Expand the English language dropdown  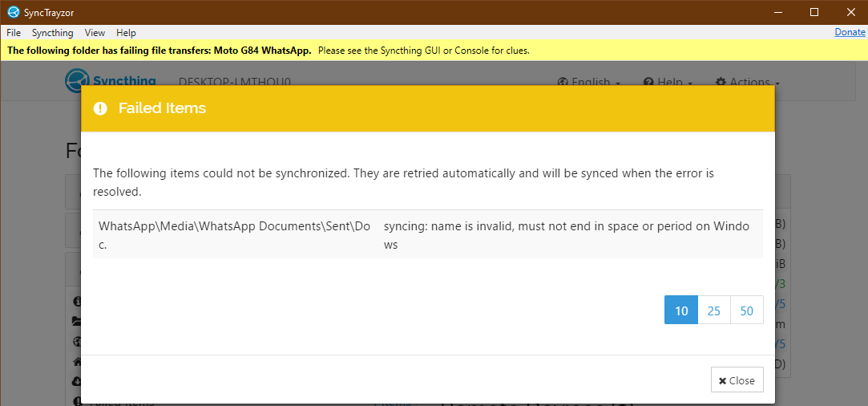coord(588,83)
